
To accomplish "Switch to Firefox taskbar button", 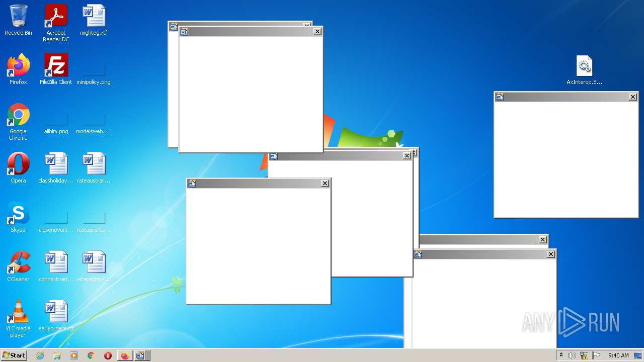I will pos(125,355).
